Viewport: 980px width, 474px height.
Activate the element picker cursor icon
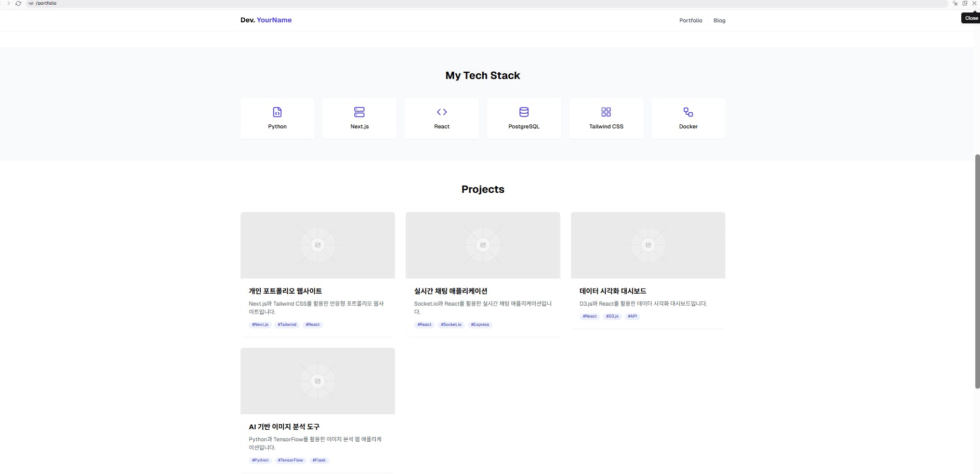(955, 3)
